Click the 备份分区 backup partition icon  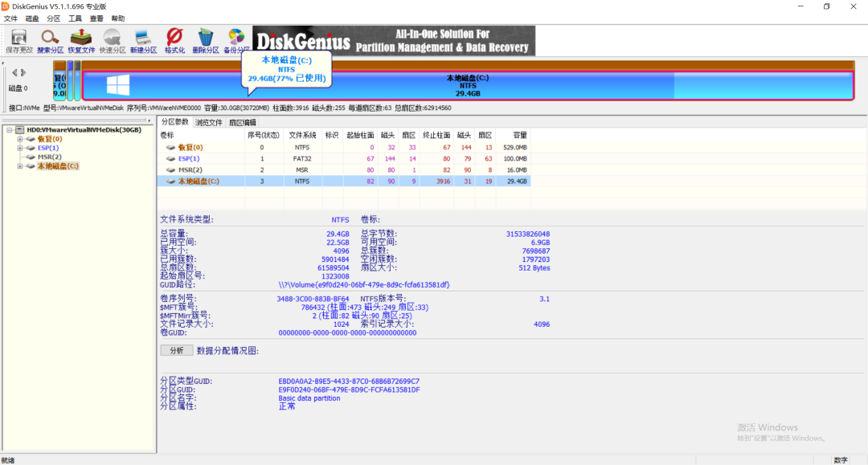[x=236, y=40]
